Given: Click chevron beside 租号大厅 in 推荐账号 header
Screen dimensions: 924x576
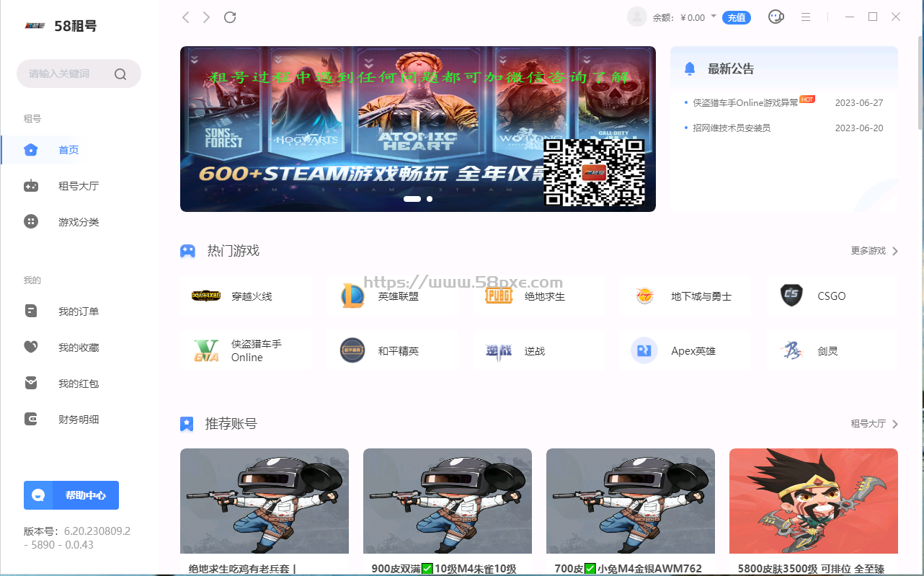Looking at the screenshot, I should [x=895, y=424].
